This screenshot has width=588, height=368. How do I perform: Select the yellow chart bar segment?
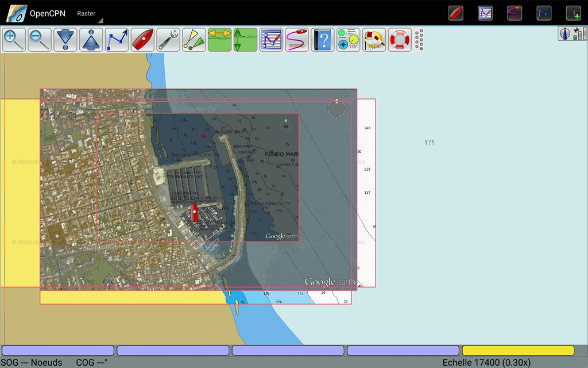pyautogui.click(x=518, y=350)
